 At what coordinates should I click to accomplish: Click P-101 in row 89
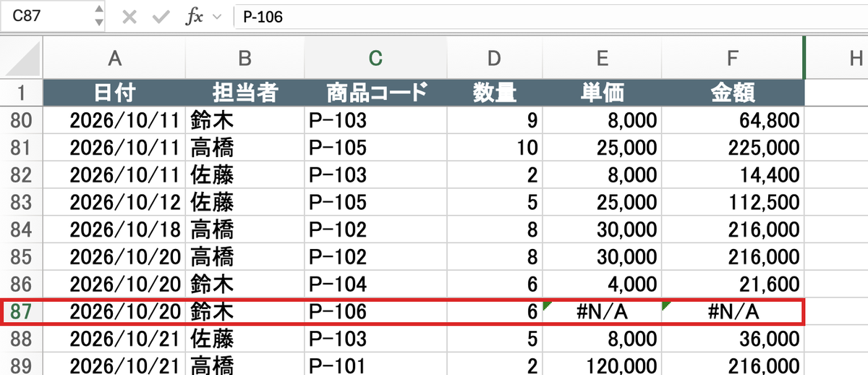pos(375,364)
